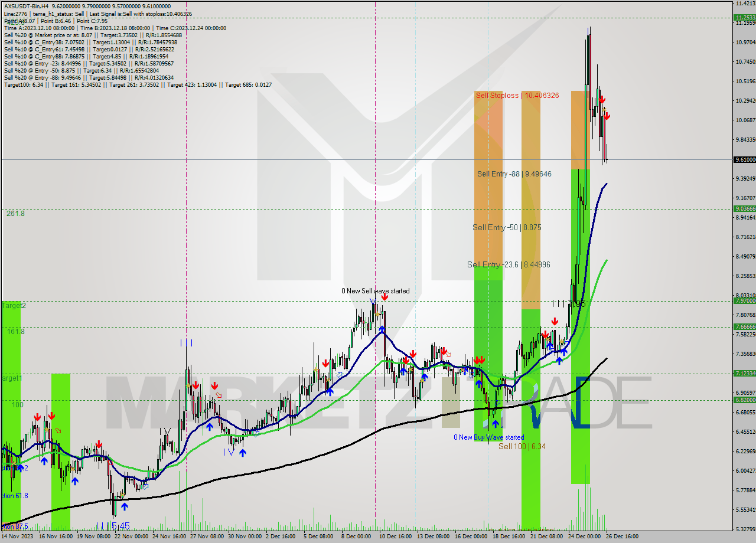Click the '8 Dec 00:00' date axis label
This screenshot has width=756, height=543.
click(356, 537)
